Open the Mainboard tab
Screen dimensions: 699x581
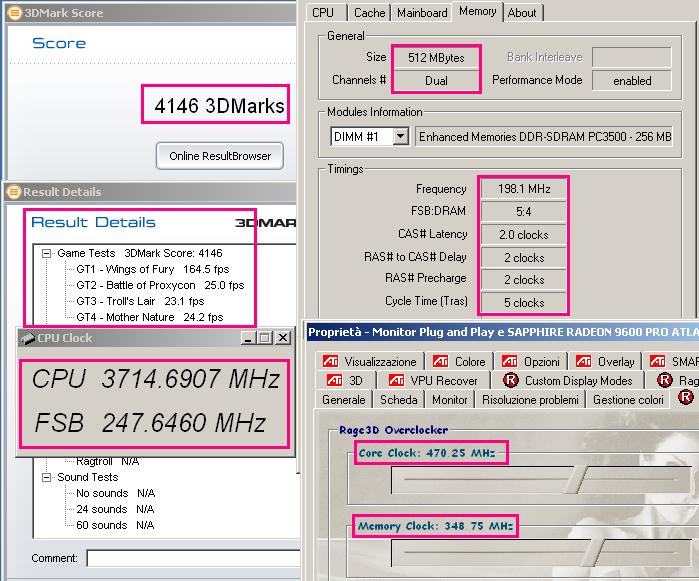pyautogui.click(x=422, y=12)
